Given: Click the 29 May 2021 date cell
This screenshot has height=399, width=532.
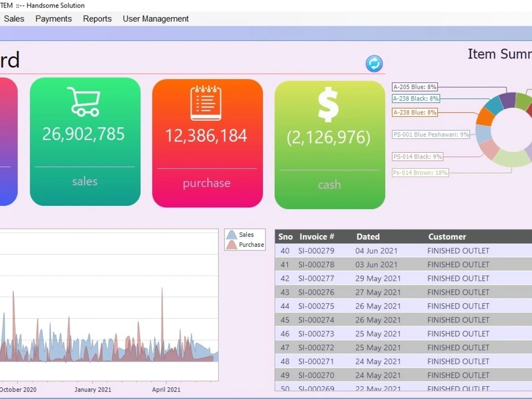Looking at the screenshot, I should [378, 279].
